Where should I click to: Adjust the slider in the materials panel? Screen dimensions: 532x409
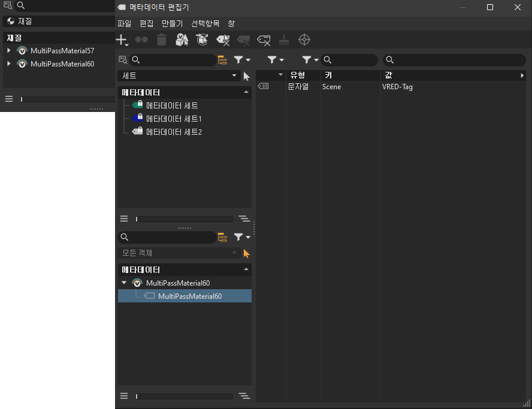pyautogui.click(x=68, y=99)
